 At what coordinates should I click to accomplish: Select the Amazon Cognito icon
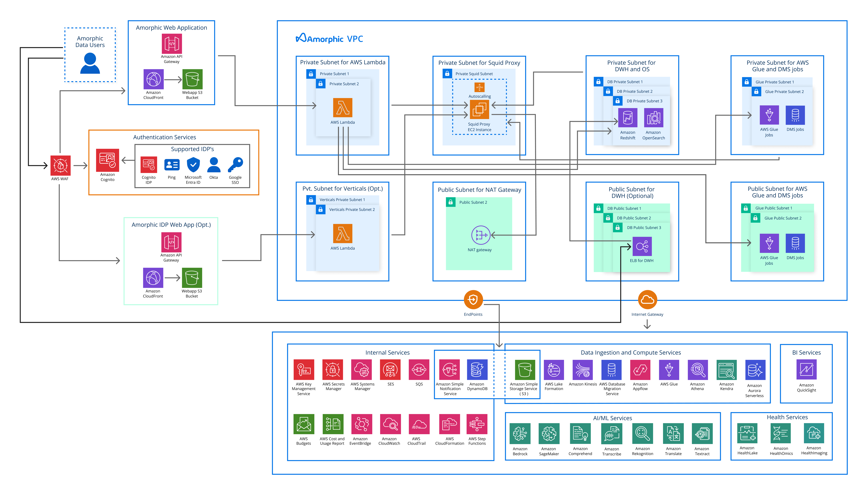pyautogui.click(x=107, y=160)
